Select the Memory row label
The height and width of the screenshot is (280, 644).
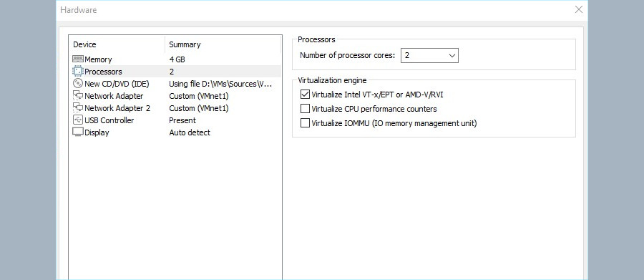point(98,59)
